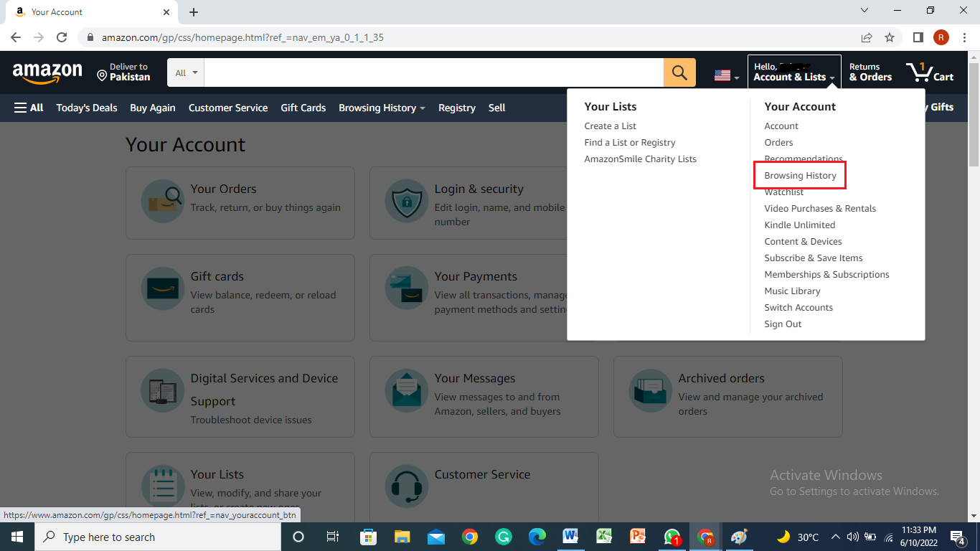Image resolution: width=980 pixels, height=551 pixels.
Task: Click the Gift cards icon
Action: tap(163, 288)
